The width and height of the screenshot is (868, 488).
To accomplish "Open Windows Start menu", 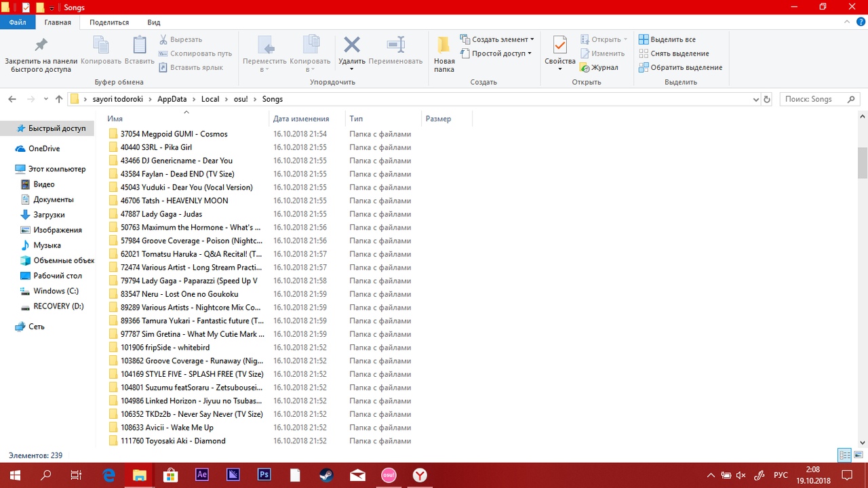I will coord(15,475).
